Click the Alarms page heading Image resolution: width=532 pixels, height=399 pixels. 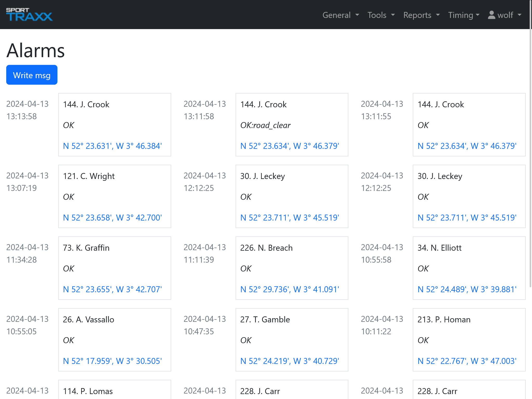[x=36, y=50]
